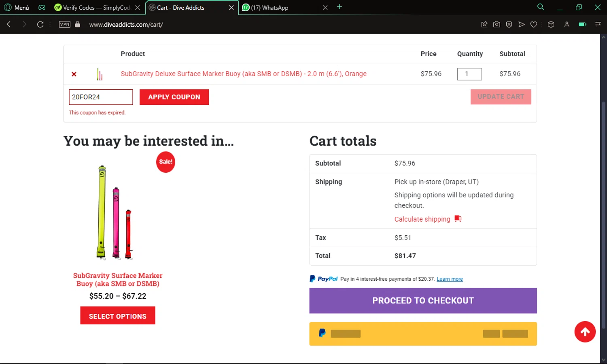Image resolution: width=607 pixels, height=364 pixels.
Task: Pay with the yellow PayPal button
Action: 423,334
